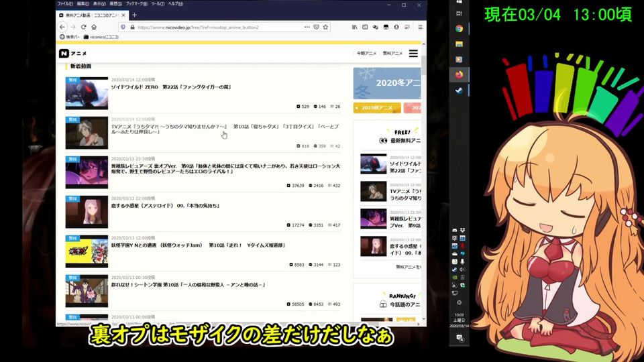Open the ツール menu
The height and width of the screenshot is (362, 644).
(158, 4)
